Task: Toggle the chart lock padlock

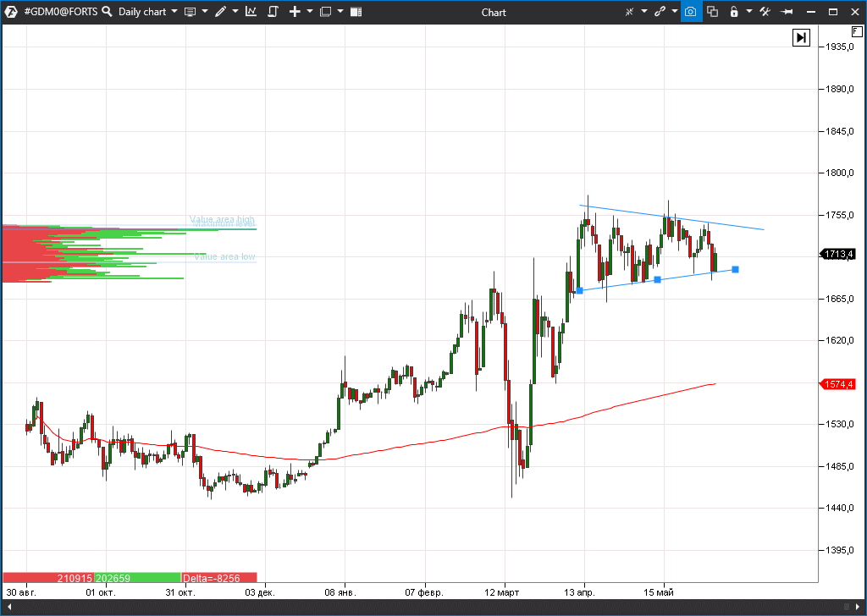Action: (733, 12)
